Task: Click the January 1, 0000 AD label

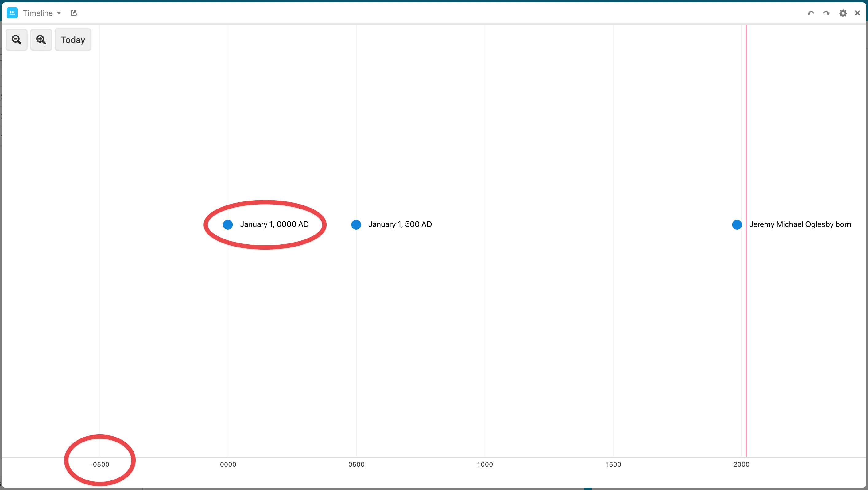Action: coord(274,224)
